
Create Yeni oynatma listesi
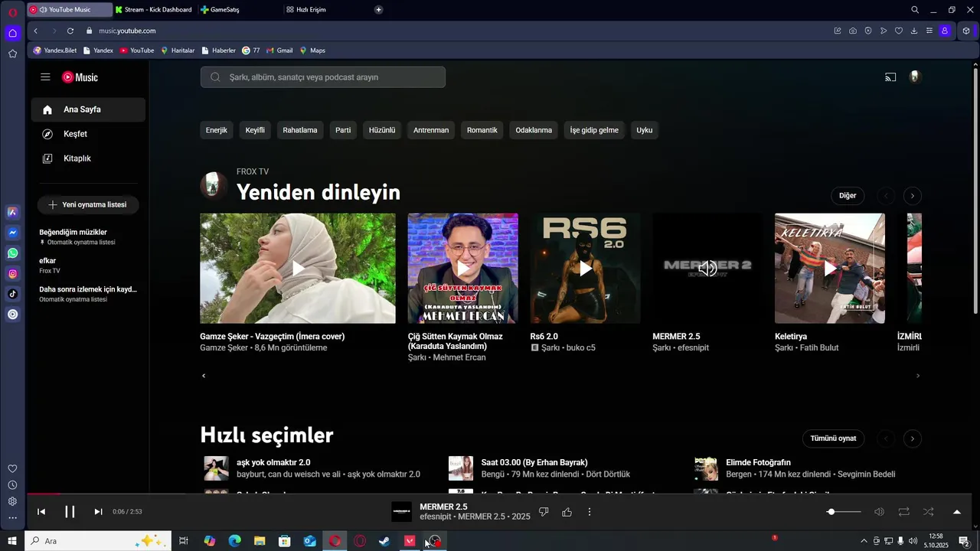click(88, 204)
